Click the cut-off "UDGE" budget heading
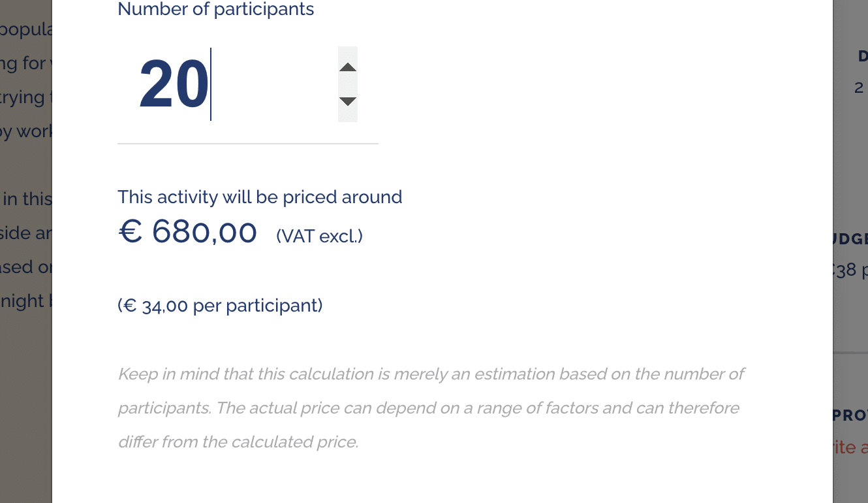The height and width of the screenshot is (503, 868). pos(851,239)
